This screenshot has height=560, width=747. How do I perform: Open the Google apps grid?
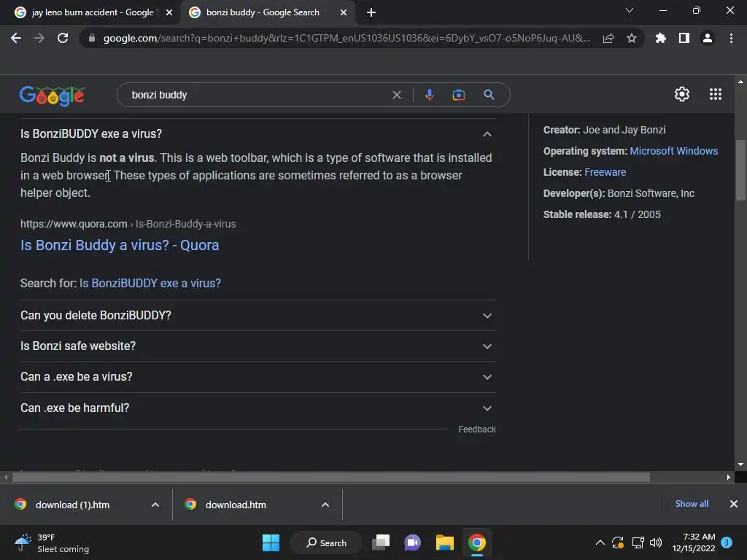(715, 94)
